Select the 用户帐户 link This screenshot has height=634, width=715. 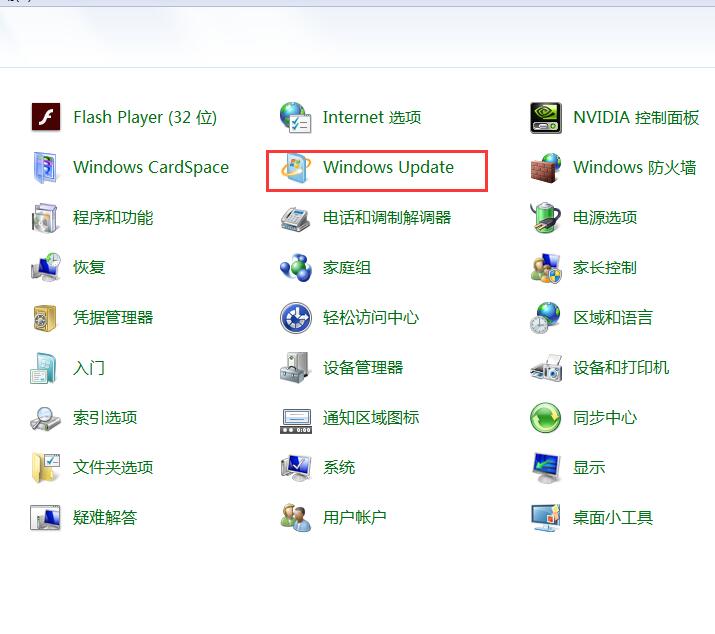(x=355, y=518)
